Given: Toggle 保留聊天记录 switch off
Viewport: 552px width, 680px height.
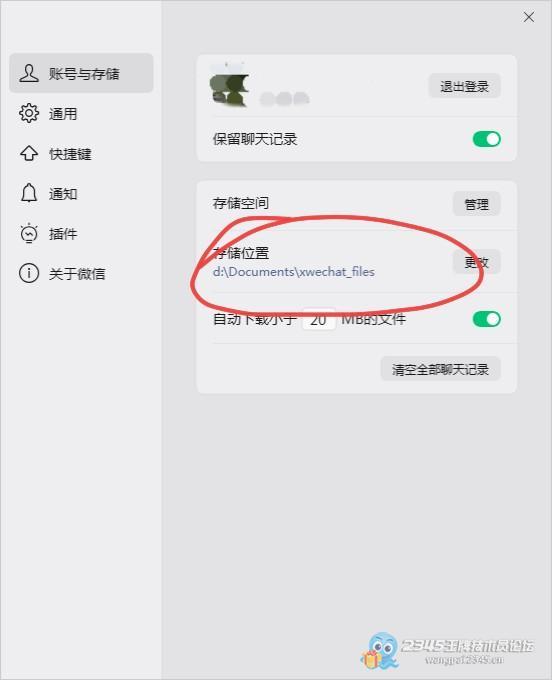Looking at the screenshot, I should coord(487,139).
